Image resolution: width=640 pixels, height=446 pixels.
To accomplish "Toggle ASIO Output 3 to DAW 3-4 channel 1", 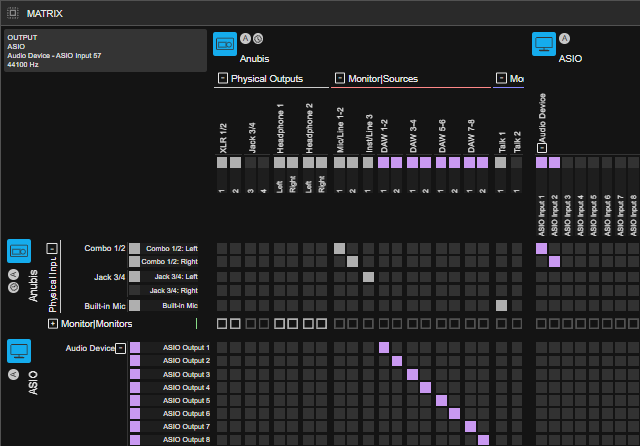I will [412, 374].
